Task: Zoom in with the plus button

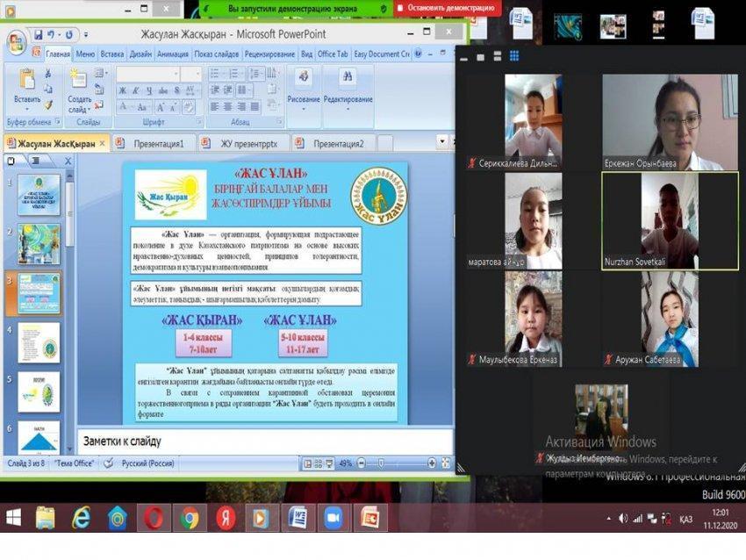Action: (432, 463)
